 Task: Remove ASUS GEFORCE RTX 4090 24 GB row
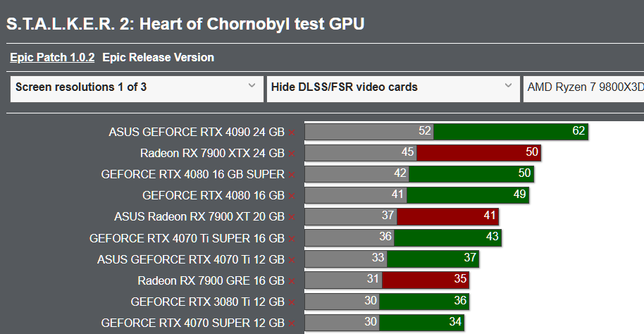pyautogui.click(x=292, y=132)
